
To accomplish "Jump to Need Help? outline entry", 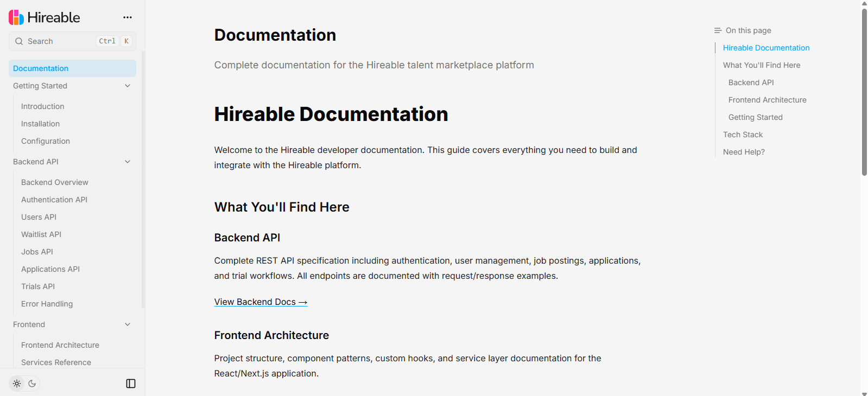I will [x=744, y=152].
